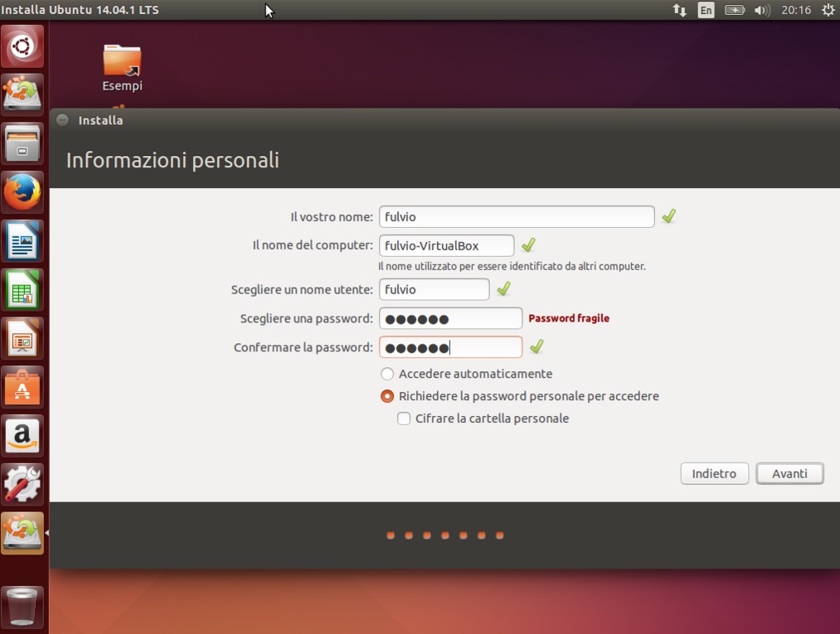Focus the Il vostro nome field

tap(517, 216)
